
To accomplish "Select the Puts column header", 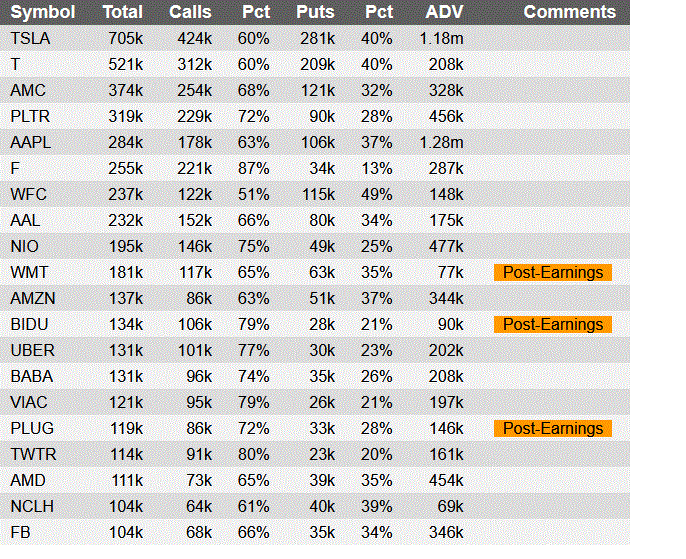I will point(315,12).
